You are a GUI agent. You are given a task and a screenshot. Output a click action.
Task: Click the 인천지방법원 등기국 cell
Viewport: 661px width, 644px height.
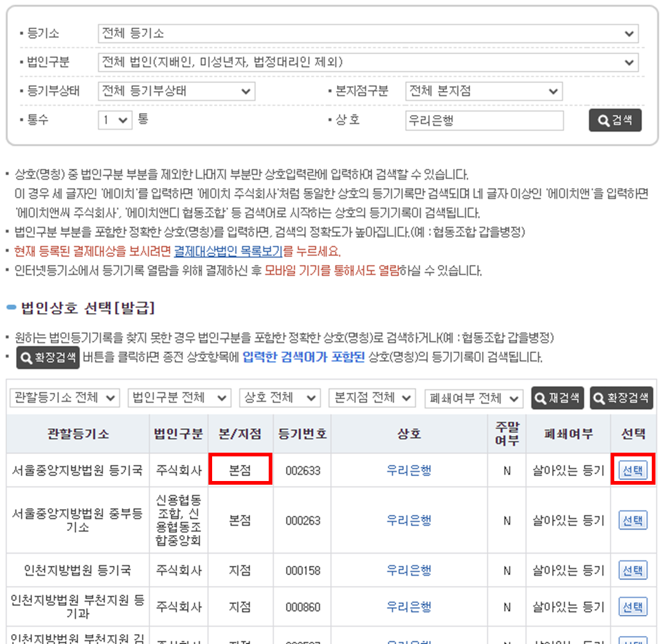78,571
